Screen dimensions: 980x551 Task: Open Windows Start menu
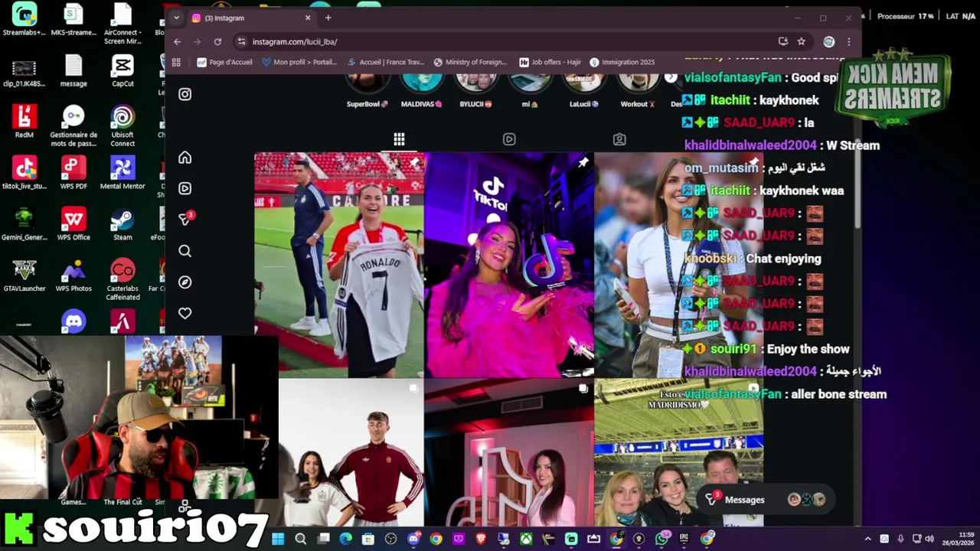[x=278, y=539]
